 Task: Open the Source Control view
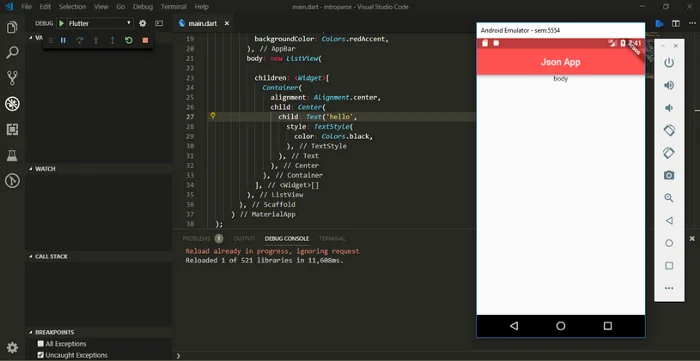[x=12, y=78]
